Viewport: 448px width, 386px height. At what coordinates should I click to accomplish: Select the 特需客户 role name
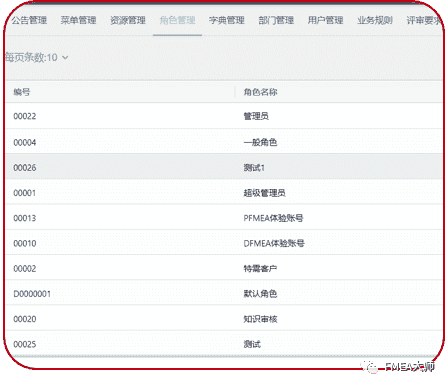(x=260, y=269)
